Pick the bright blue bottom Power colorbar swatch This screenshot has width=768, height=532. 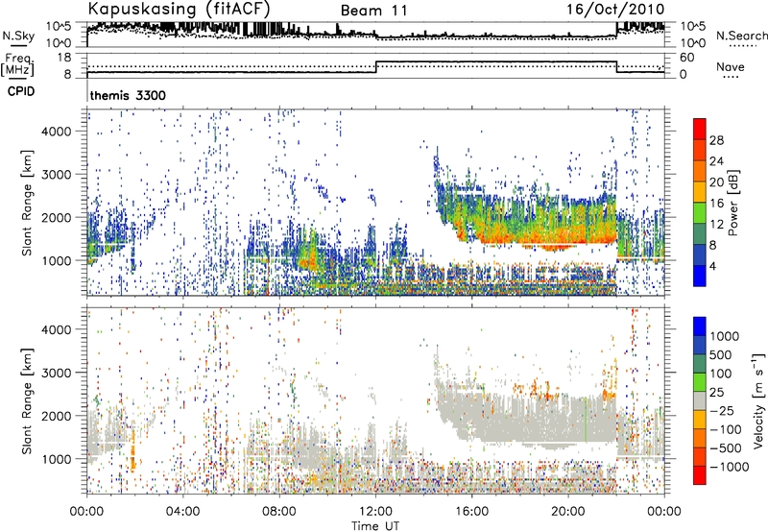[x=700, y=277]
